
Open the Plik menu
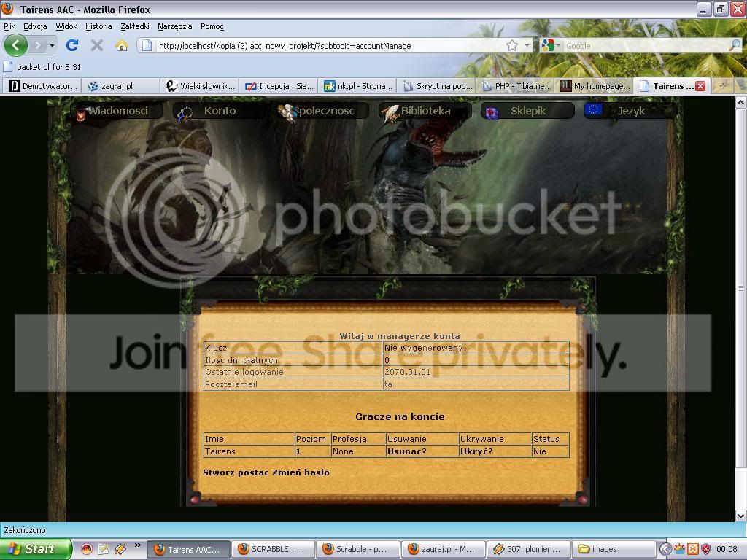tap(9, 26)
